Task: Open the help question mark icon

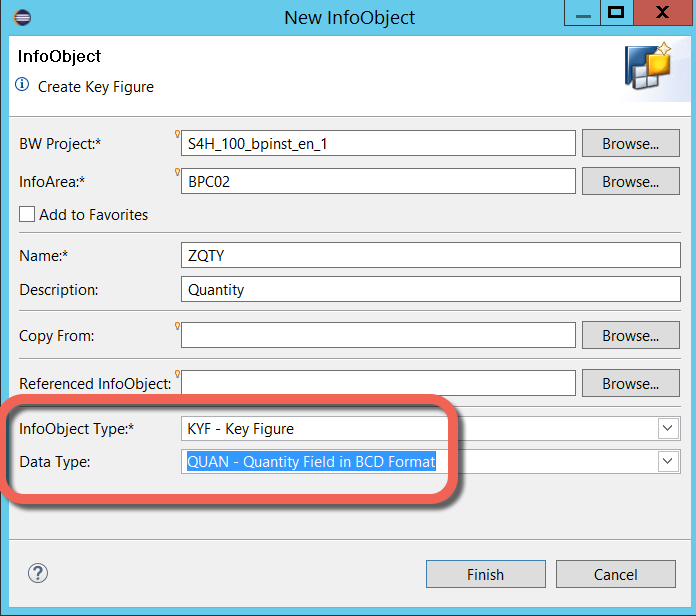Action: 38,573
